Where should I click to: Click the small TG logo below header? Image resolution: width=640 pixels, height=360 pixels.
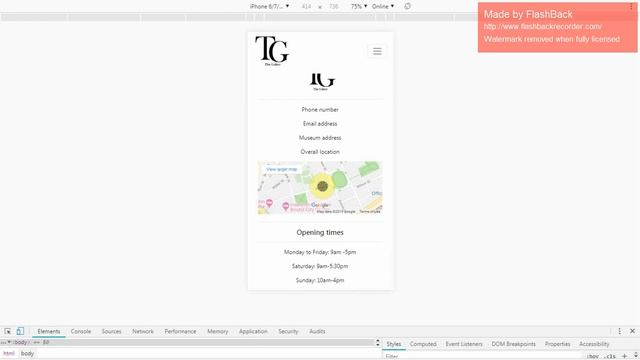point(322,82)
